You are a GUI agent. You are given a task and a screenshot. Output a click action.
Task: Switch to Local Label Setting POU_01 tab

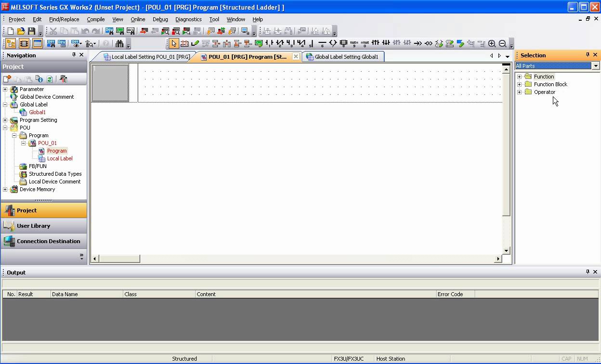pos(146,57)
